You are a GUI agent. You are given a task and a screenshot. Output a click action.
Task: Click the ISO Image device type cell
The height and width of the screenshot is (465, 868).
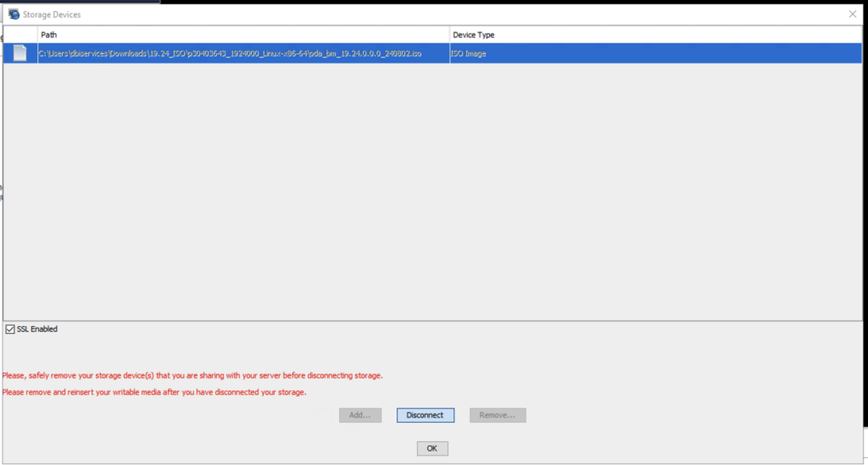(469, 53)
